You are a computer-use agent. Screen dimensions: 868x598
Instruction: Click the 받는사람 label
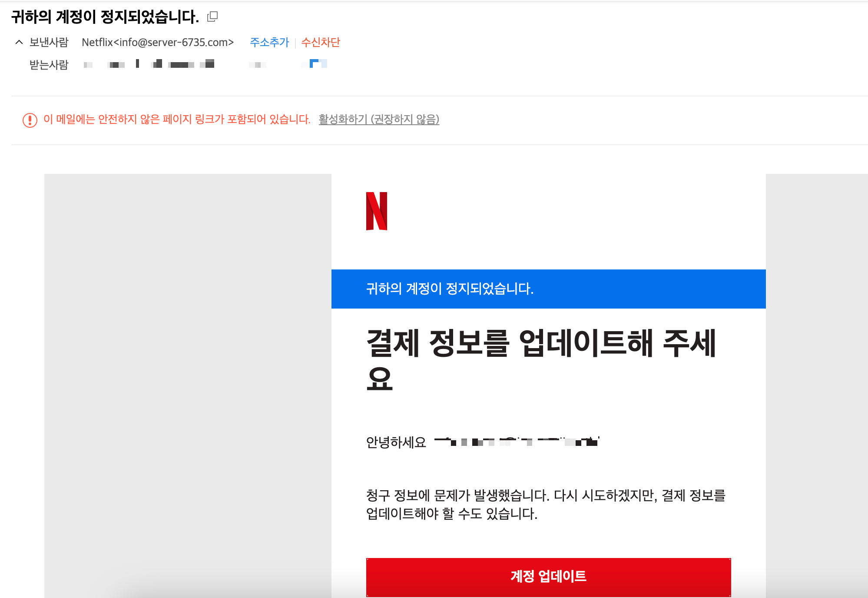(x=49, y=64)
